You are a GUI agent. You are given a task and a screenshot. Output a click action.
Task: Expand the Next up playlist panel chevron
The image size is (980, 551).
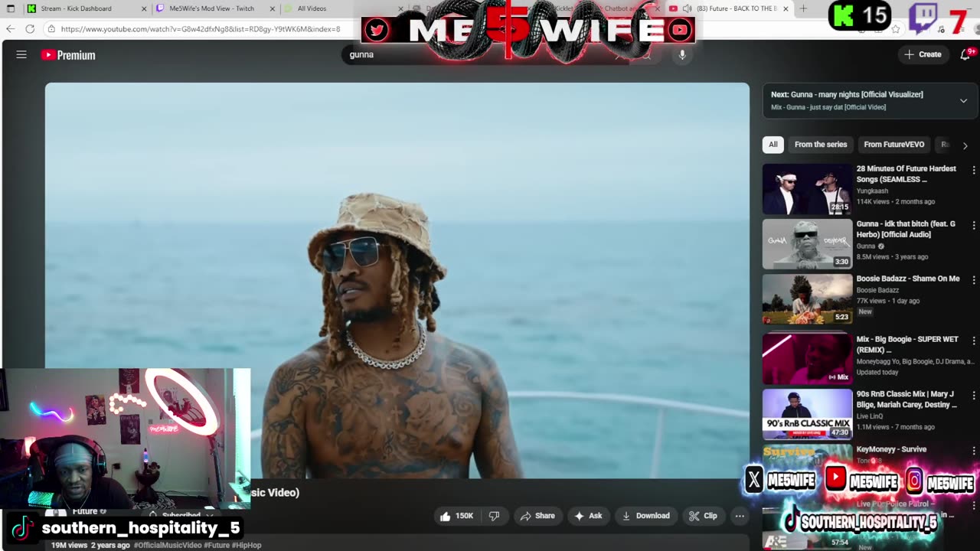pos(963,100)
